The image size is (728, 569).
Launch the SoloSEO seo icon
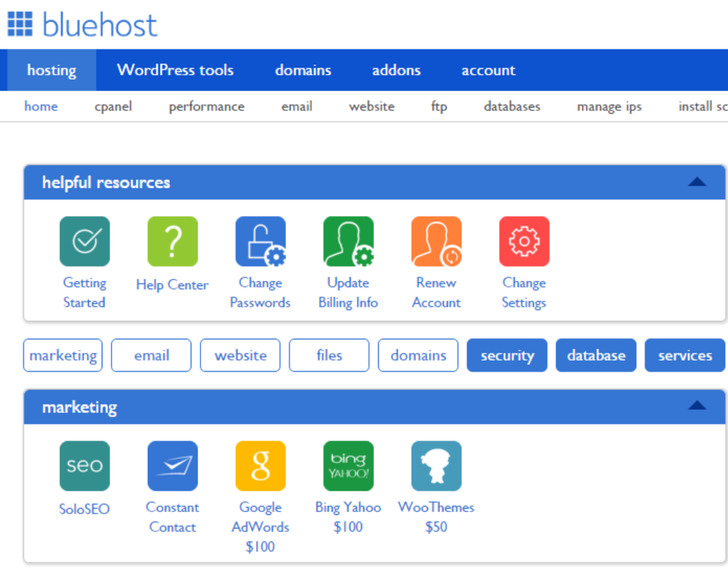click(85, 465)
